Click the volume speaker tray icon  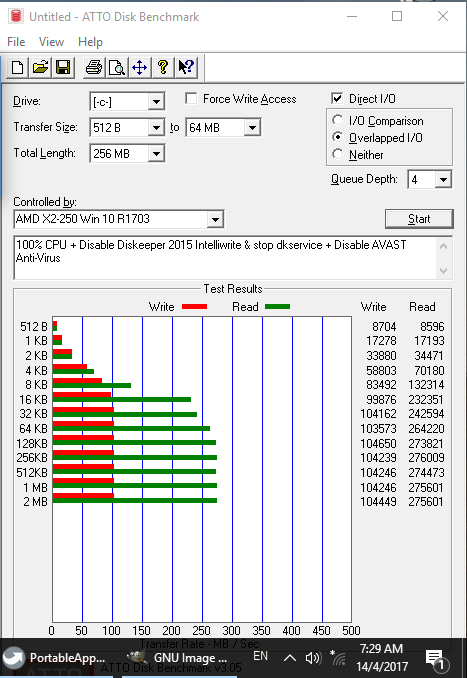[x=312, y=658]
